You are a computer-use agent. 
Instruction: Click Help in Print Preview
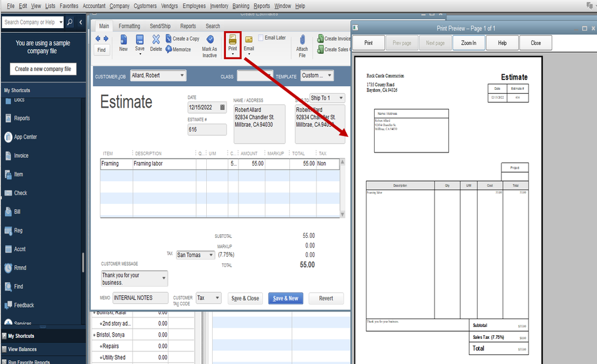click(x=502, y=43)
